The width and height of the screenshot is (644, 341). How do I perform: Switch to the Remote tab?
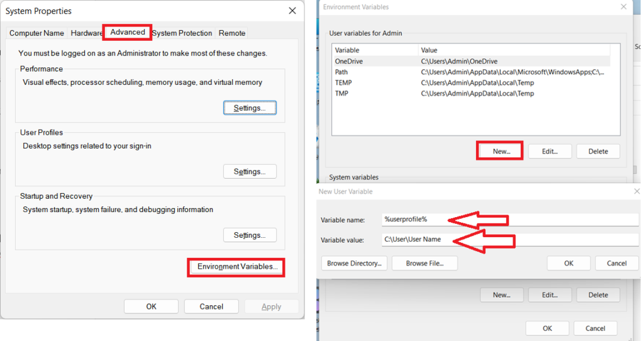click(231, 33)
